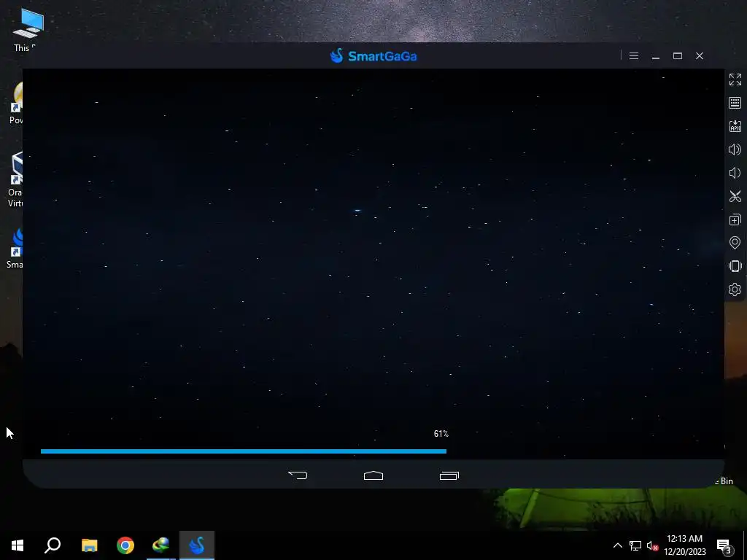This screenshot has width=747, height=560.
Task: Open the Windows Start menu
Action: (x=18, y=545)
